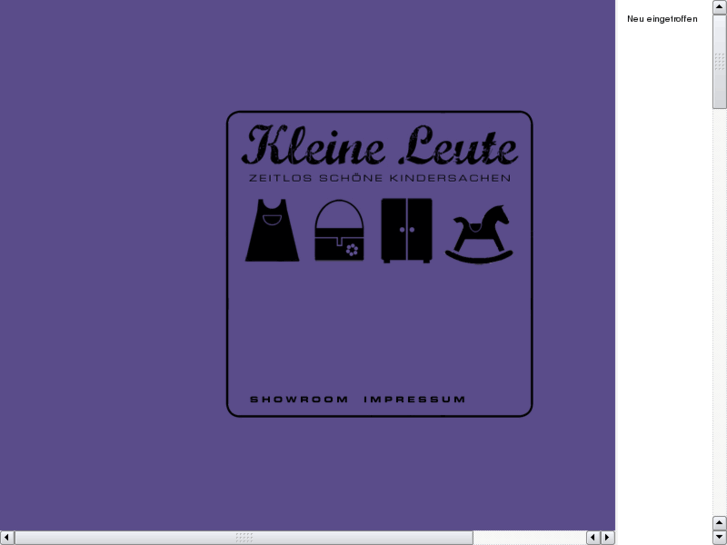Click the vertical scrollbar thumb
This screenshot has width=727, height=545.
point(720,62)
